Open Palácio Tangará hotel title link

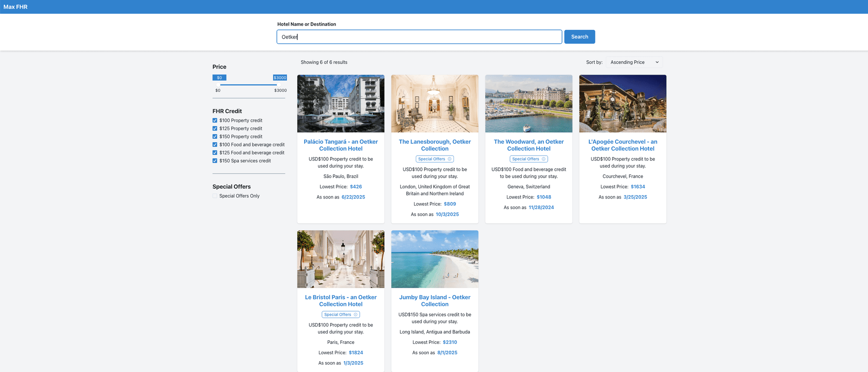coord(341,145)
